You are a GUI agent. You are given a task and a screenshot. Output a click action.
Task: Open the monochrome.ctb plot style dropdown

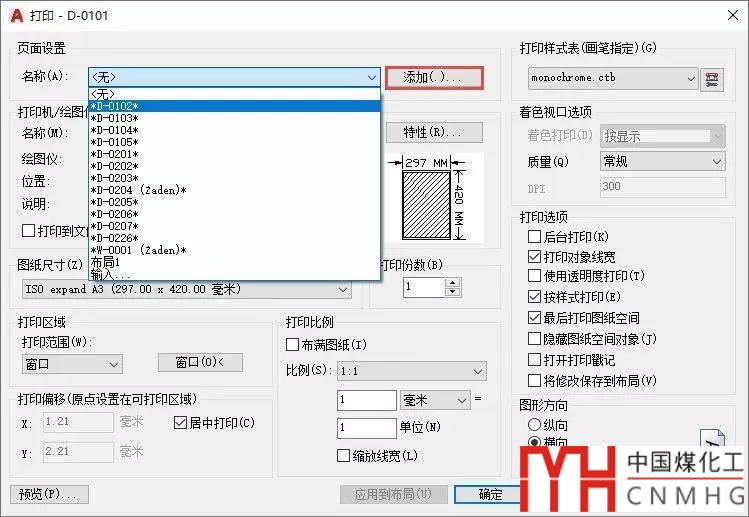tap(613, 78)
